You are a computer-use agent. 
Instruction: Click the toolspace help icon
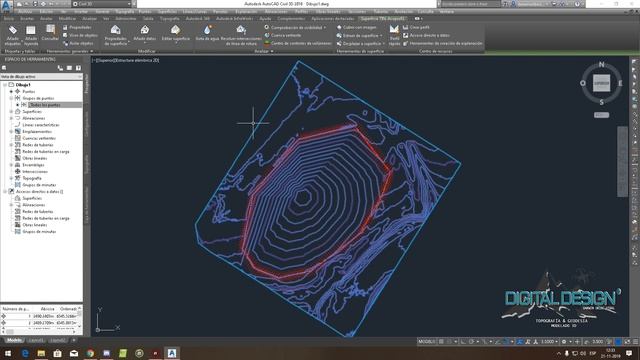click(78, 68)
